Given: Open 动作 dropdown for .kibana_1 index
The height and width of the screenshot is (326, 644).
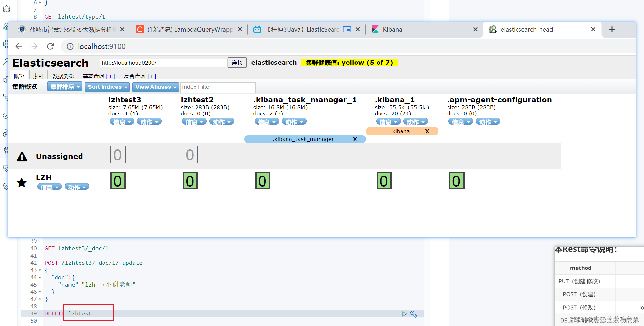Looking at the screenshot, I should tap(416, 122).
